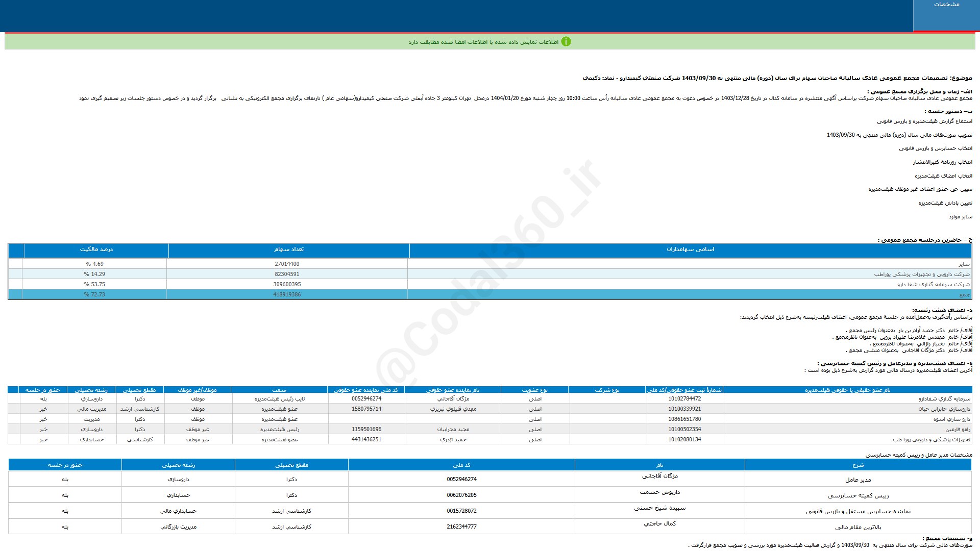Click the green info icon in banner
980x551 pixels.
pyautogui.click(x=566, y=42)
